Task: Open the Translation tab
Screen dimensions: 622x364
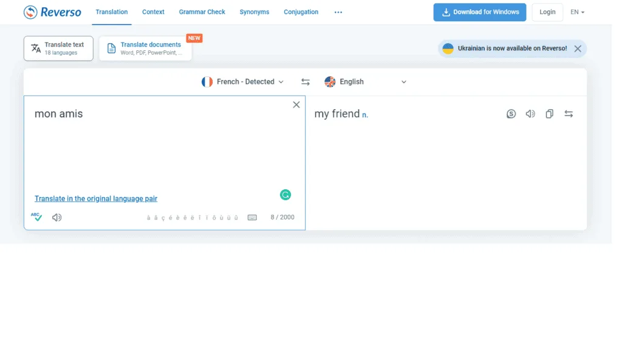Action: [x=112, y=12]
